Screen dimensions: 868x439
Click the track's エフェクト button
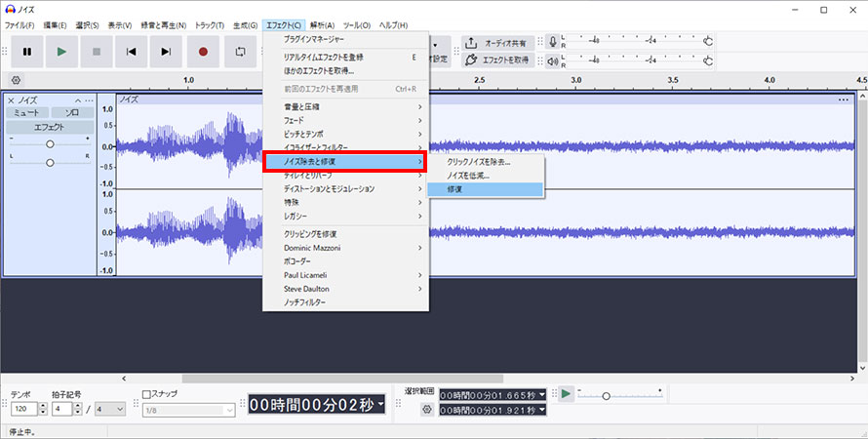click(50, 127)
